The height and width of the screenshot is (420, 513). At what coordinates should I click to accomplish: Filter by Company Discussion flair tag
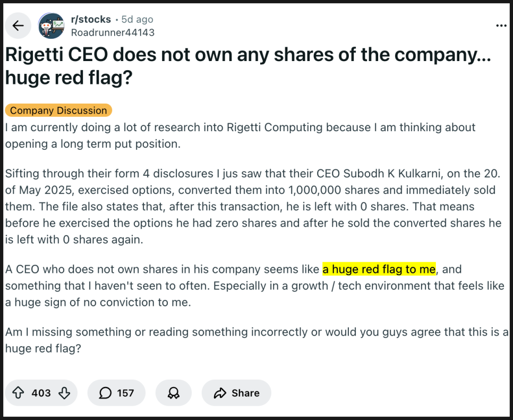[x=58, y=110]
